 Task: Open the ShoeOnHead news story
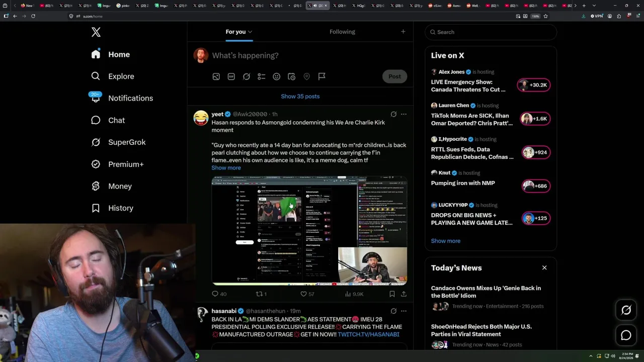(491, 335)
